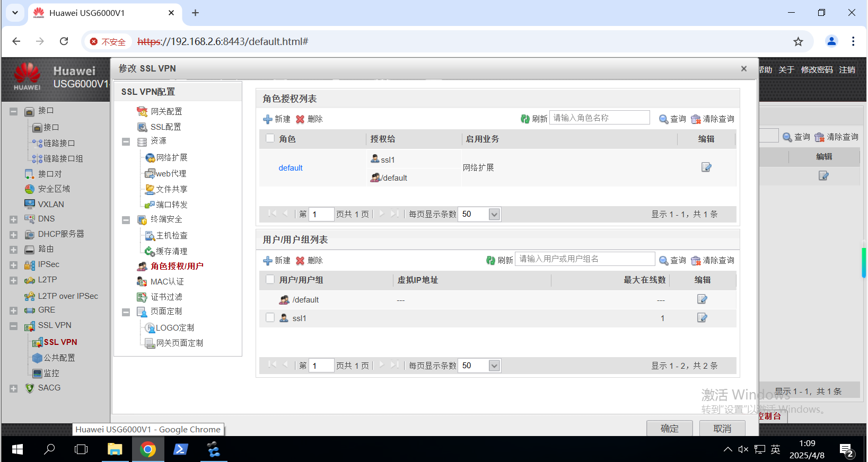Select 文件共享 resource item

tap(166, 189)
